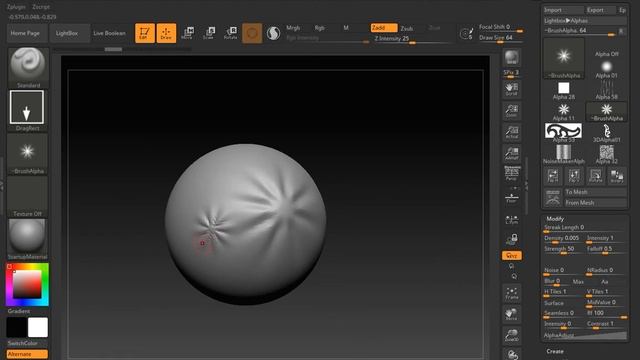Click the BPR render sphere icon
The width and height of the screenshot is (640, 360).
pos(511,58)
